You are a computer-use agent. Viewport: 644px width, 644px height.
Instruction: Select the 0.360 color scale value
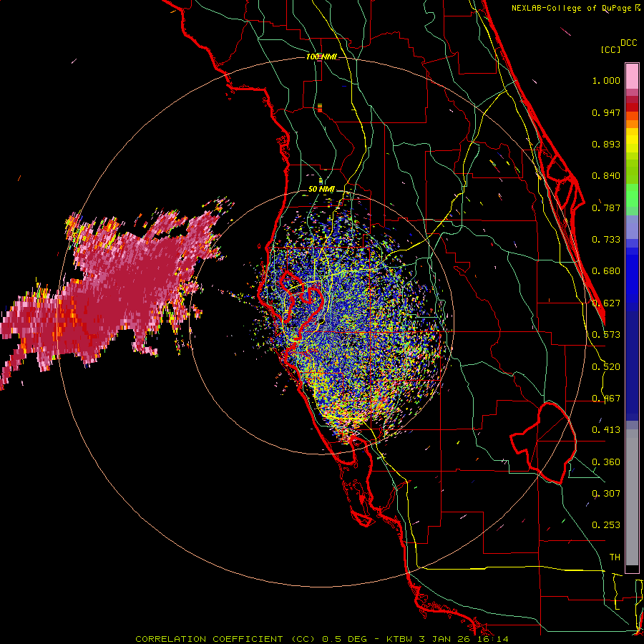[x=606, y=462]
